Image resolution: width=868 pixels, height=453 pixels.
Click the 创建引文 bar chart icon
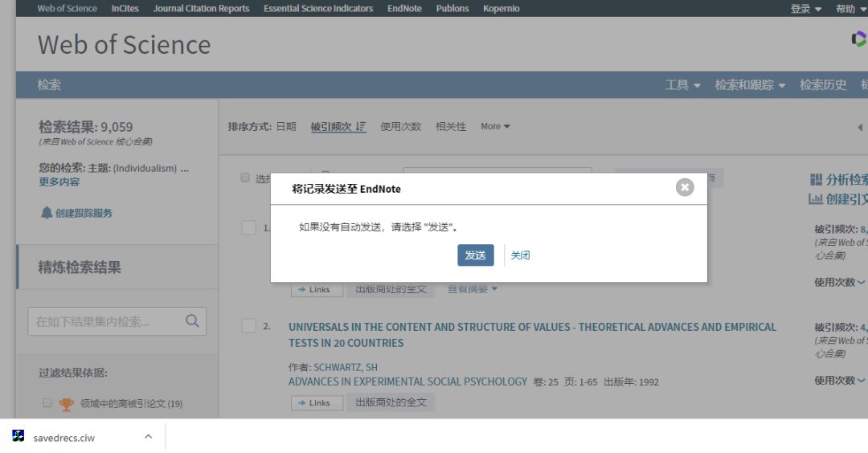816,199
